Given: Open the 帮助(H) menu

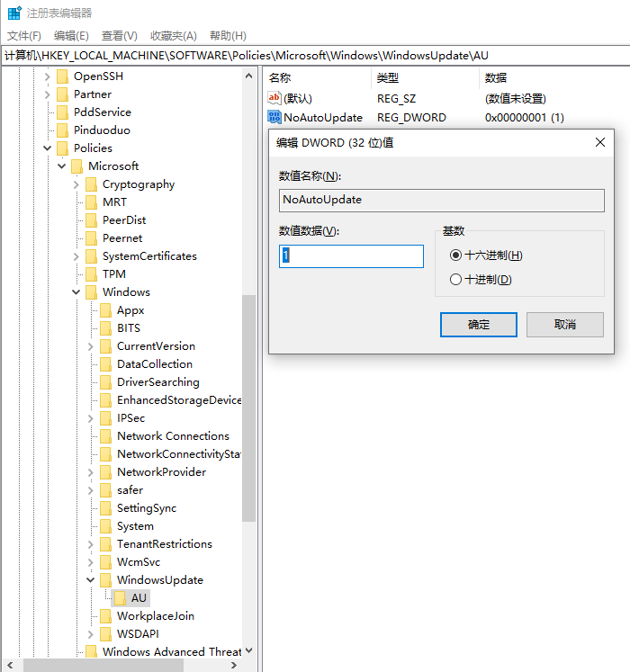Looking at the screenshot, I should [228, 36].
